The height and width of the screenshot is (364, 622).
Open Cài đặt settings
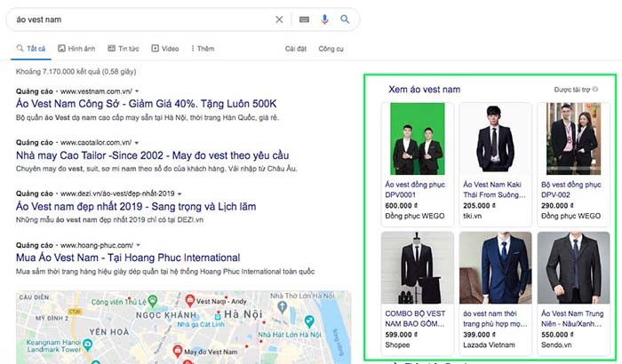click(296, 49)
